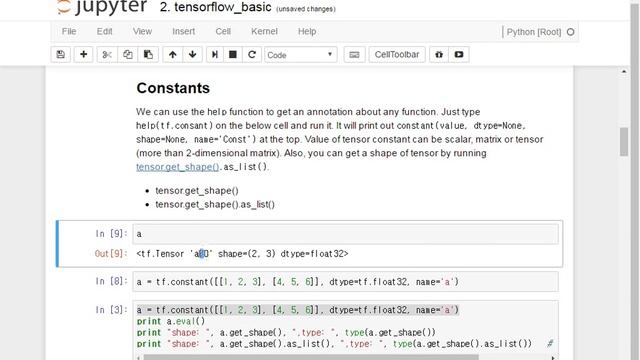Click the kernel idle indicator circle
640x360 pixels.
tap(571, 32)
